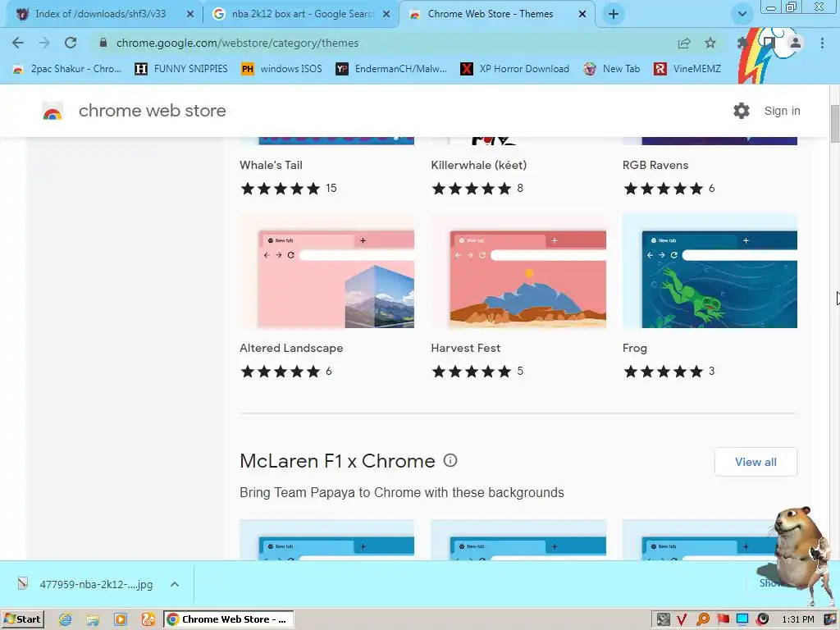Click the VineMEMZ bookmark R favicon

coord(660,69)
